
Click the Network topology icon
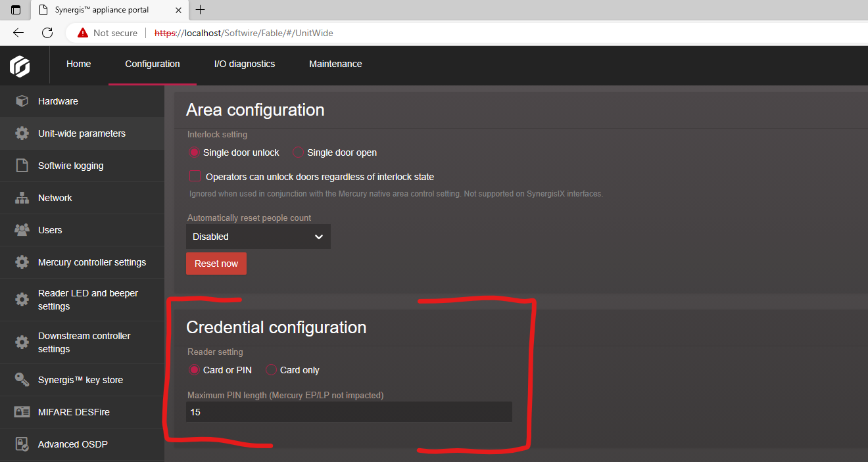(22, 198)
